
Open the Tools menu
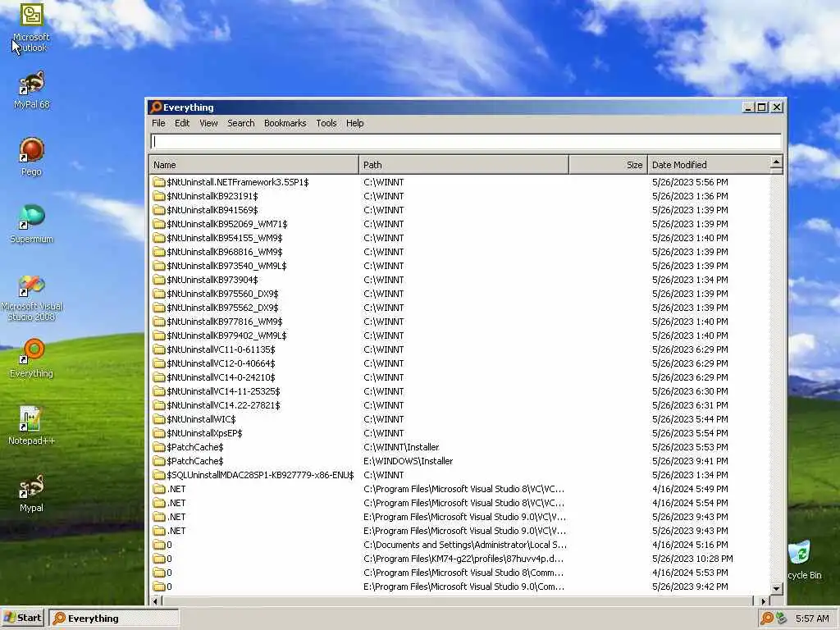click(326, 123)
